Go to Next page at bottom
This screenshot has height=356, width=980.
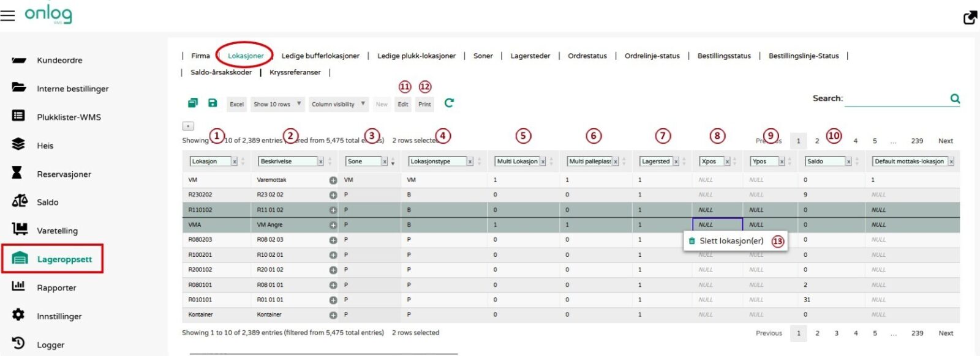[x=946, y=333]
